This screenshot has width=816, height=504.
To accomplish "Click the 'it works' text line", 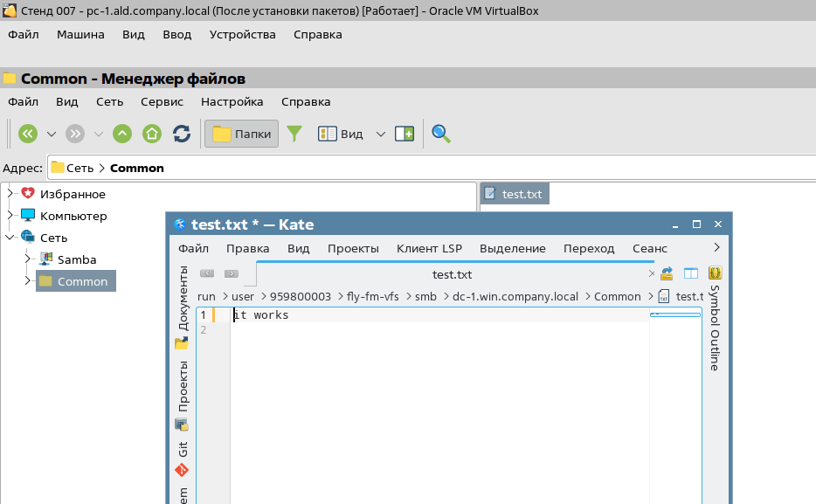I will coord(260,314).
